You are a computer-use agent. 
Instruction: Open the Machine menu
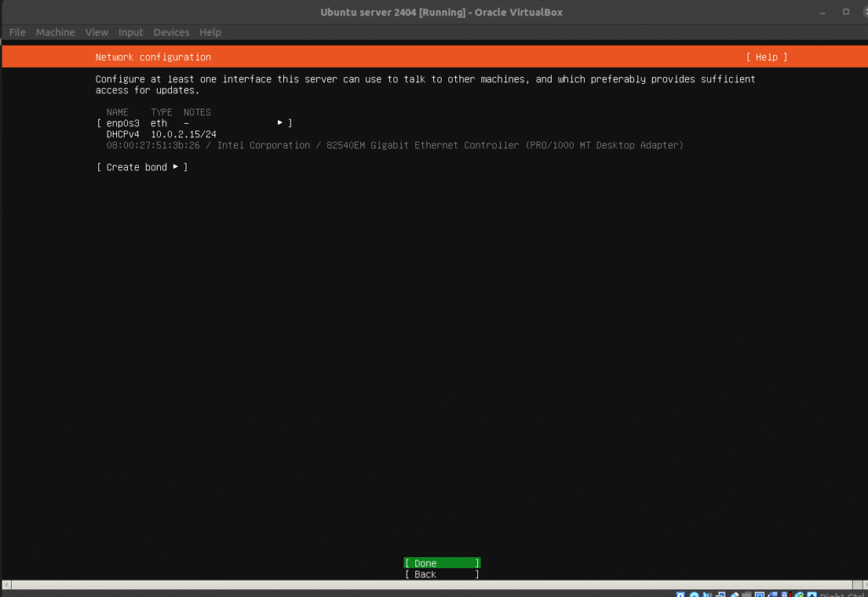(x=55, y=32)
